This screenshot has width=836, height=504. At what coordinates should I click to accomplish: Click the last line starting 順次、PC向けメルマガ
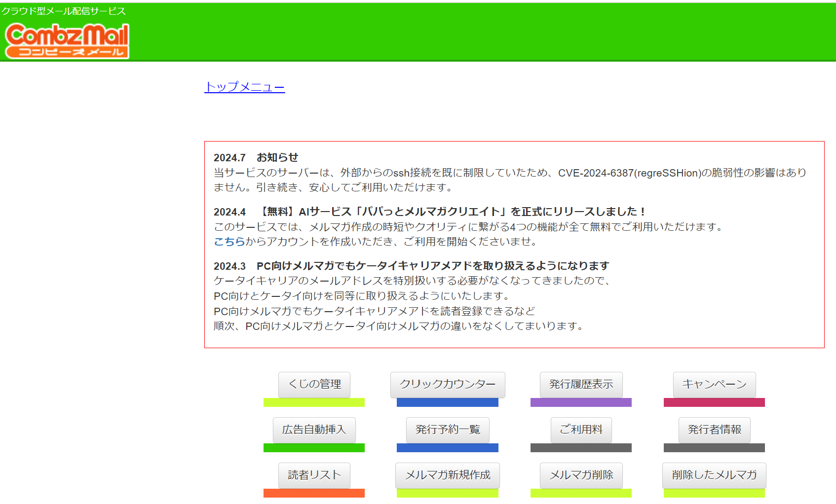(x=400, y=326)
